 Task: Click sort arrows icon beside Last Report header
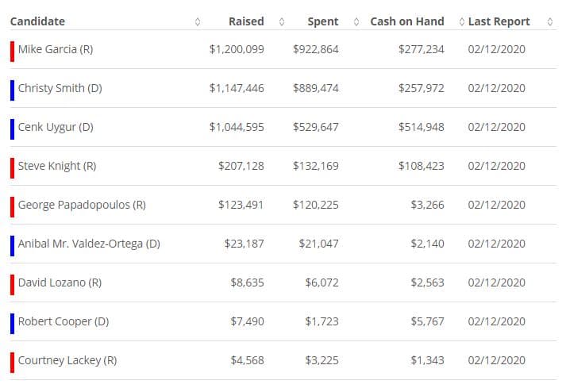(550, 21)
